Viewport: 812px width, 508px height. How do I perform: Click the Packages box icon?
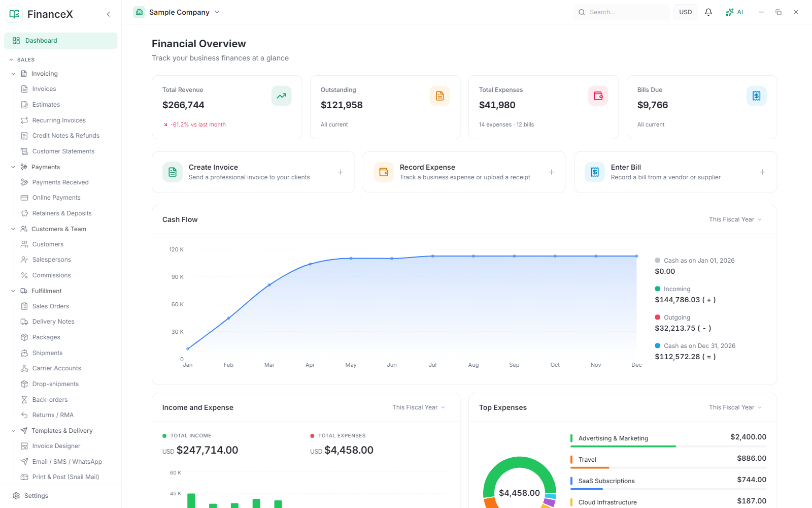coord(24,337)
